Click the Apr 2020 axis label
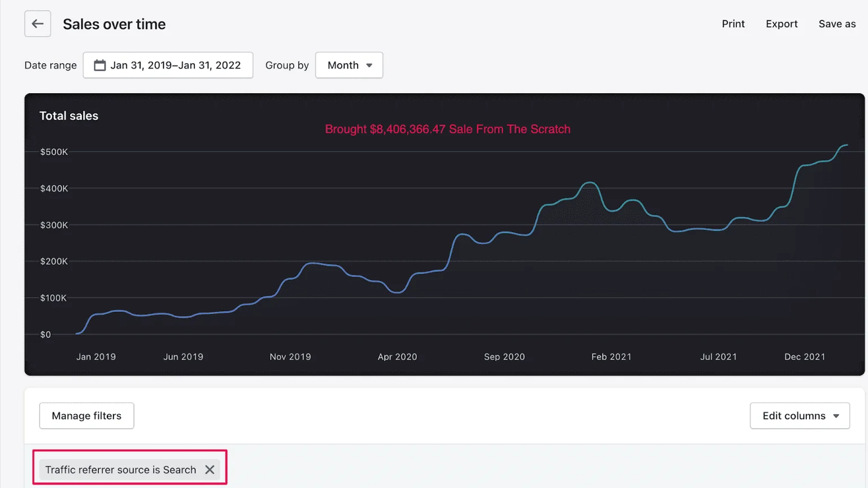 pyautogui.click(x=397, y=357)
